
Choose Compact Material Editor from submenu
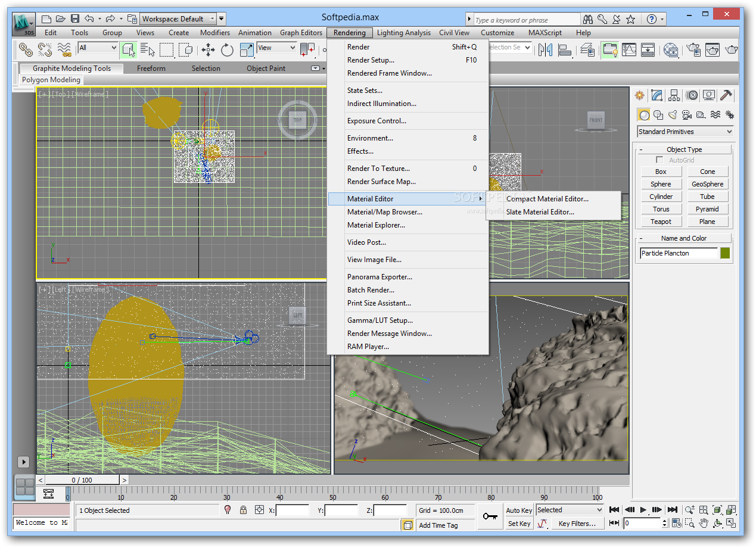pos(547,199)
